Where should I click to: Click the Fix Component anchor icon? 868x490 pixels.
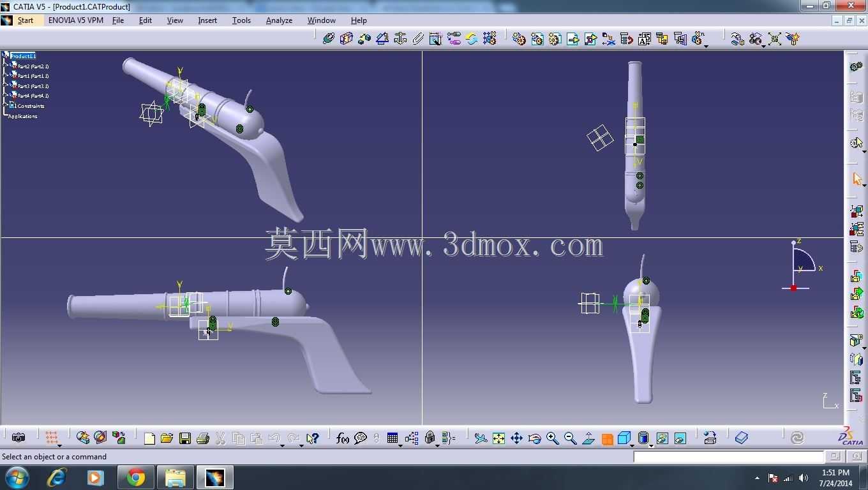click(x=400, y=39)
